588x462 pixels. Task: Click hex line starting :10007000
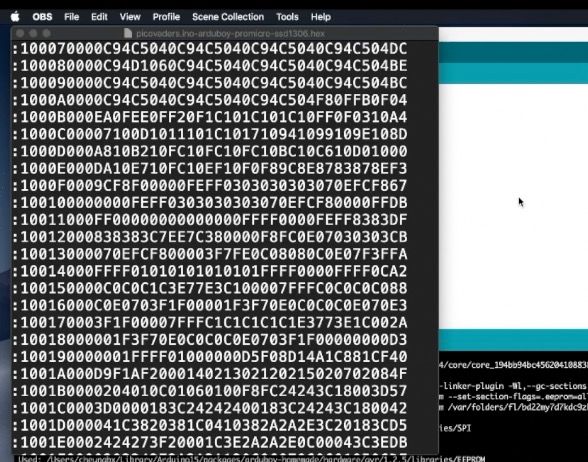coord(210,49)
